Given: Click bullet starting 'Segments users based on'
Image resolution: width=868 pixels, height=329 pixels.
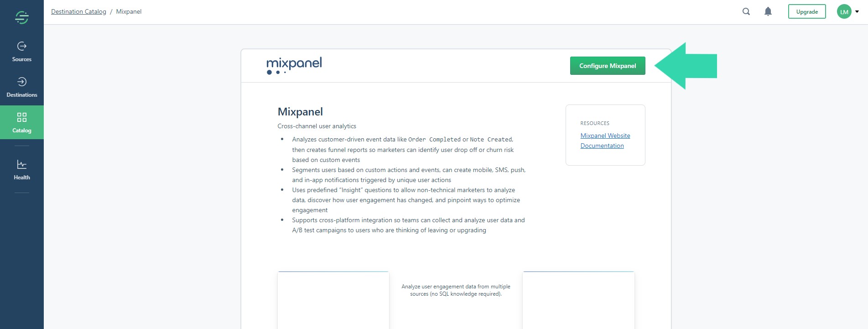Looking at the screenshot, I should coord(409,175).
